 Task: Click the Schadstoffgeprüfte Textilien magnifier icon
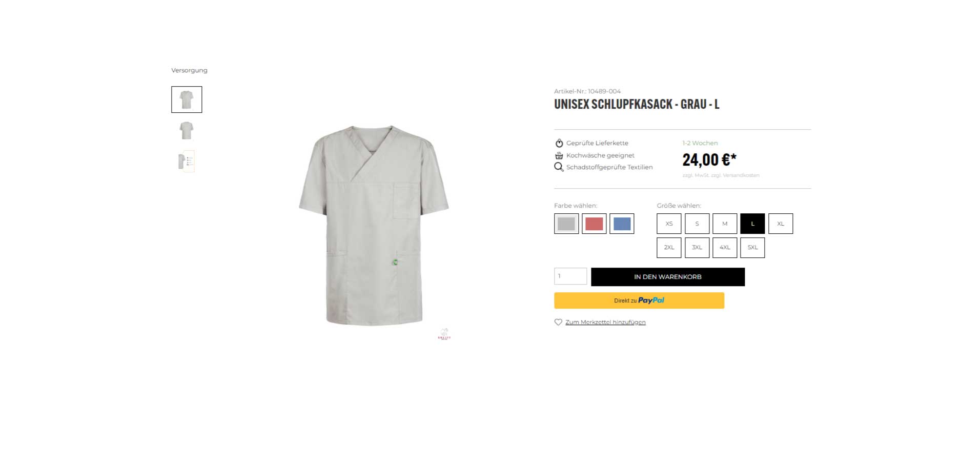tap(559, 167)
